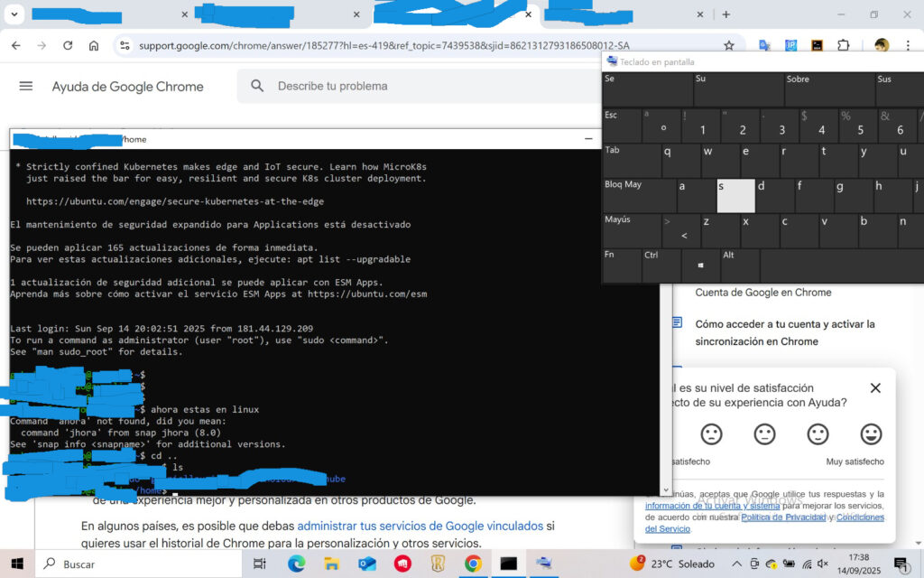Open the terminal SSH extension icon

[x=817, y=45]
